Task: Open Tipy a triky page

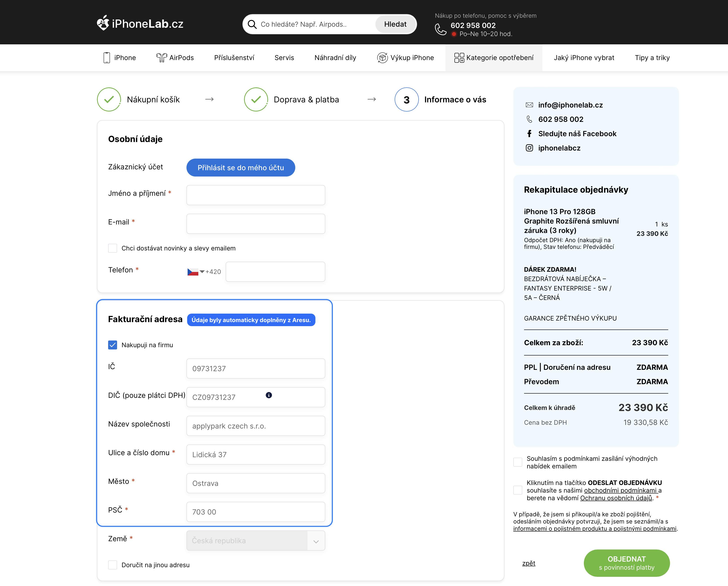Action: click(x=652, y=58)
